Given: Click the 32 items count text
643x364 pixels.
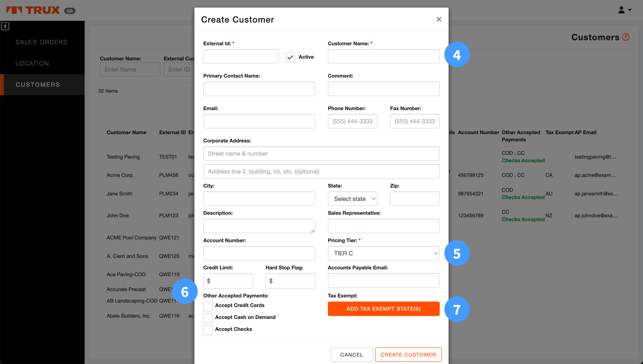Looking at the screenshot, I should click(108, 91).
